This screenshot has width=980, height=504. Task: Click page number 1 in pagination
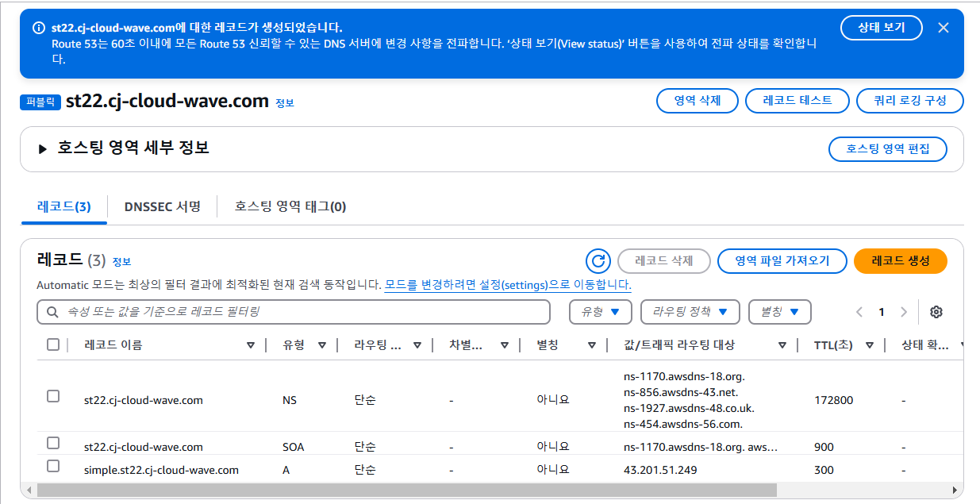882,312
